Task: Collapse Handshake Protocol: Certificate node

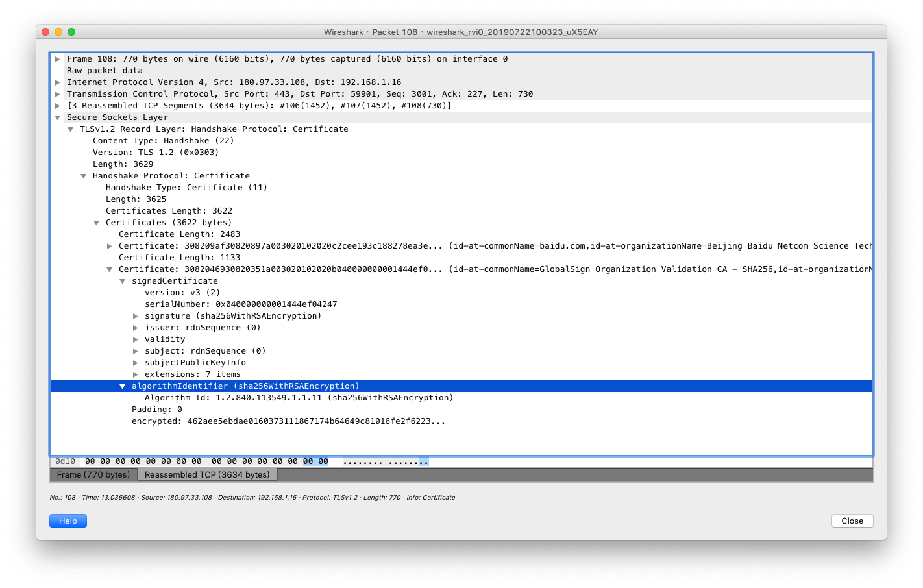Action: coord(84,176)
